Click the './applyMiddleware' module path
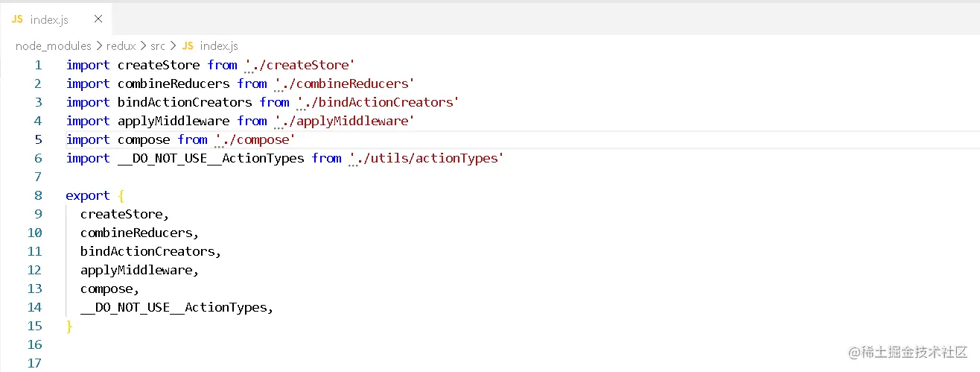Viewport: 980px width, 372px height. (344, 121)
